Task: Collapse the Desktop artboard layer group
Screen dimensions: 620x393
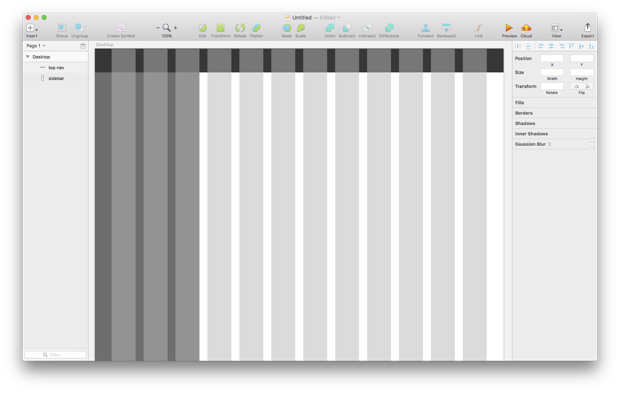Action: (28, 57)
